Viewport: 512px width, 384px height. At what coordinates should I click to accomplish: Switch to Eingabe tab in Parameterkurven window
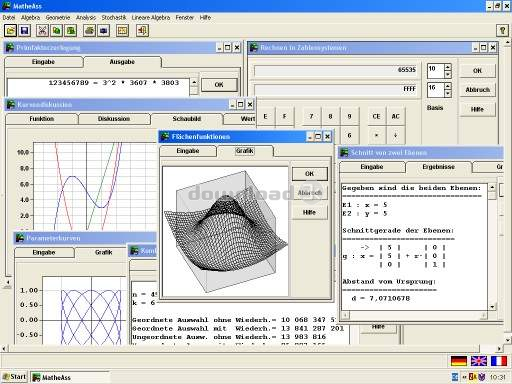(44, 252)
